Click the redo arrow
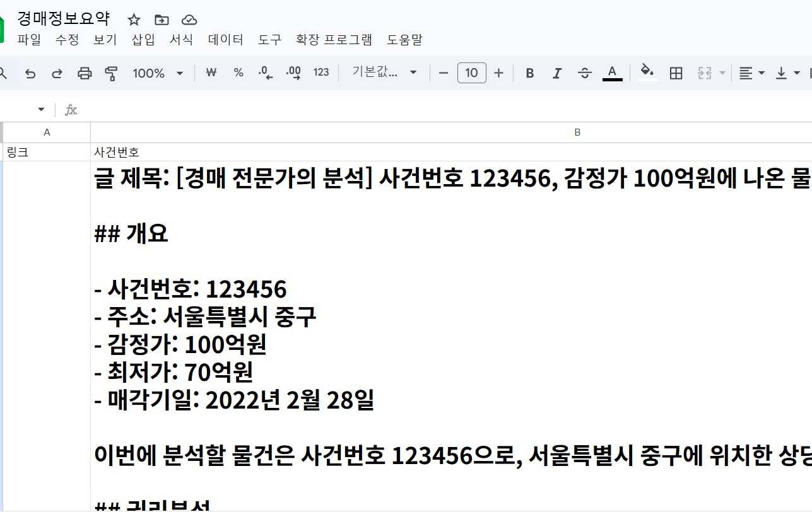Viewport: 812px width, 512px height. click(57, 73)
